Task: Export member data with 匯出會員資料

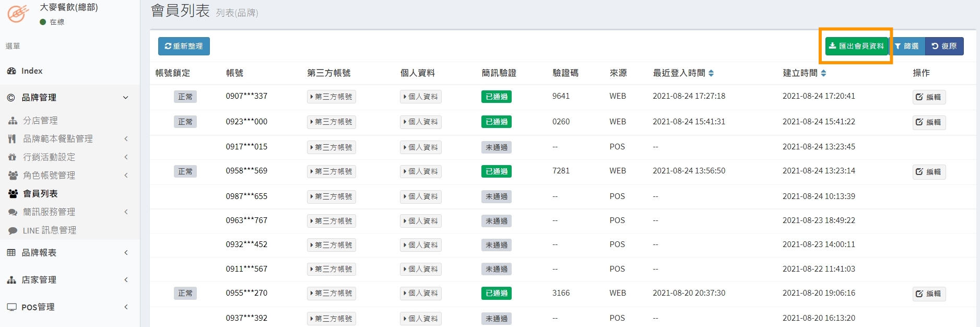Action: [x=856, y=46]
